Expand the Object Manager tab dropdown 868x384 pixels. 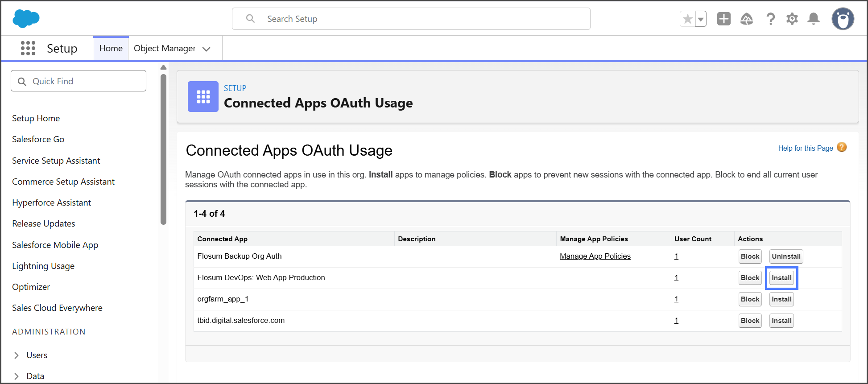point(207,49)
